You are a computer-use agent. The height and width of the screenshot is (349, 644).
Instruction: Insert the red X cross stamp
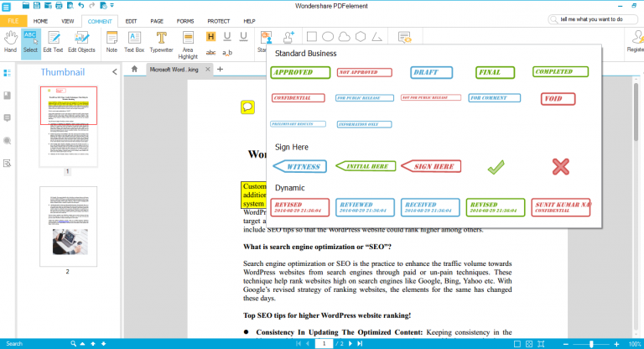tap(561, 167)
